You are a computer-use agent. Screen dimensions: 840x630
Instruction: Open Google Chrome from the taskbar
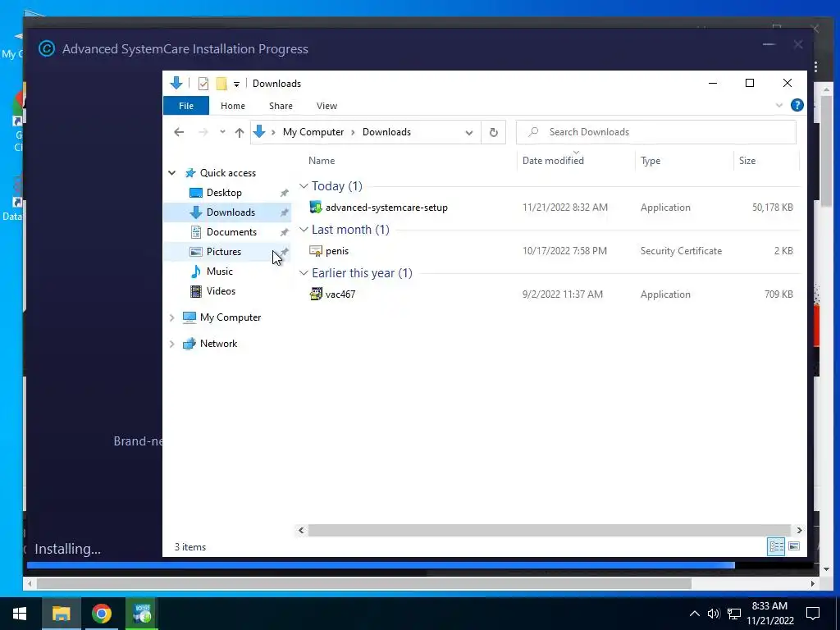(101, 614)
